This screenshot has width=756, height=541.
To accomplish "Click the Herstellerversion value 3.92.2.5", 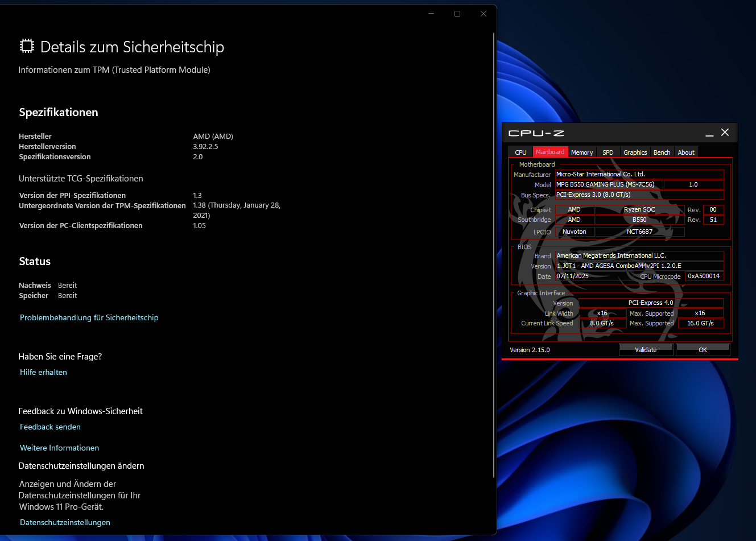I will [205, 146].
